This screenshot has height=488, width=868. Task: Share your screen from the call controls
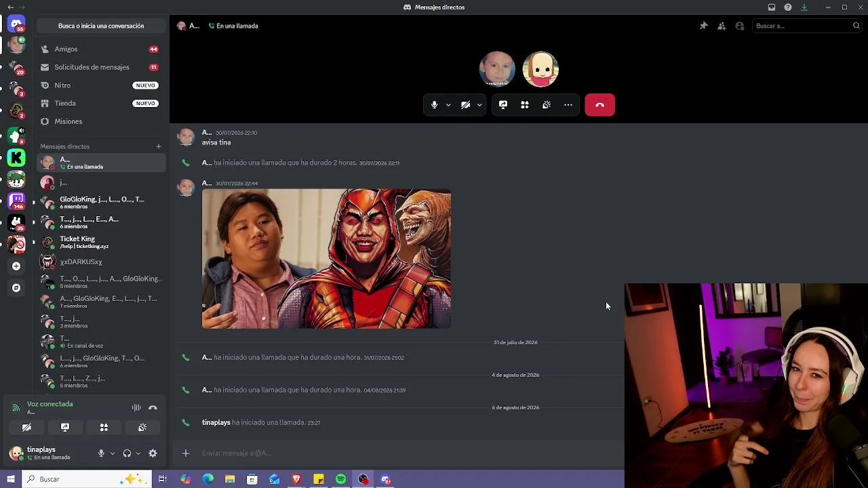503,105
